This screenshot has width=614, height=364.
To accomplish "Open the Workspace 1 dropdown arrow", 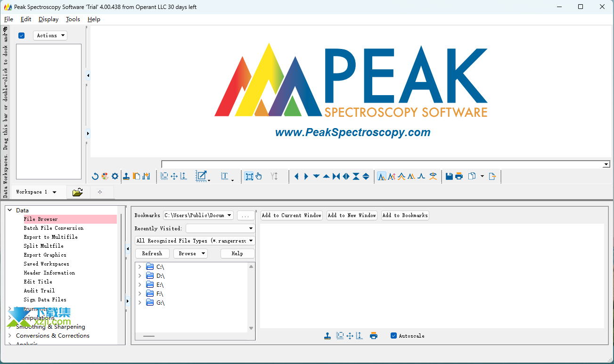I will click(55, 192).
